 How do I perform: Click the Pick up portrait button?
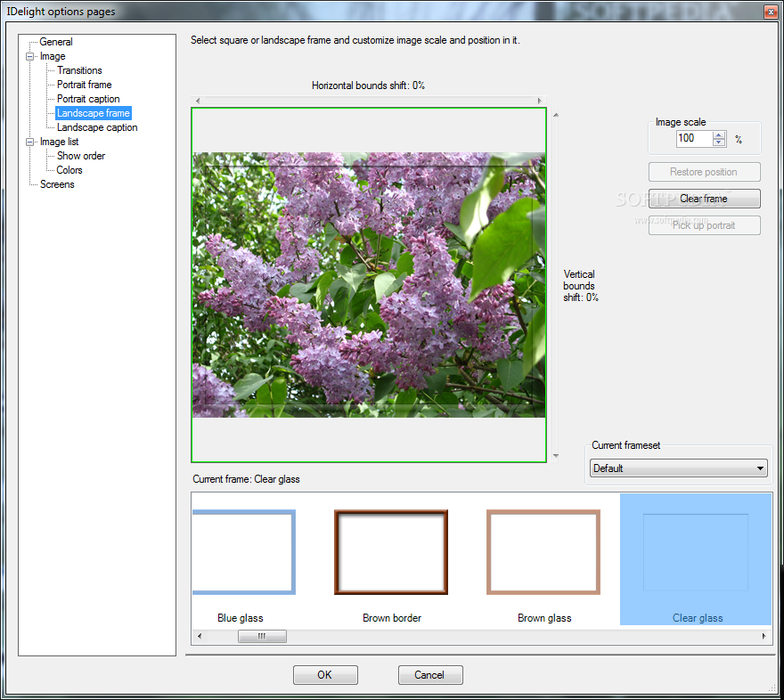click(x=704, y=225)
